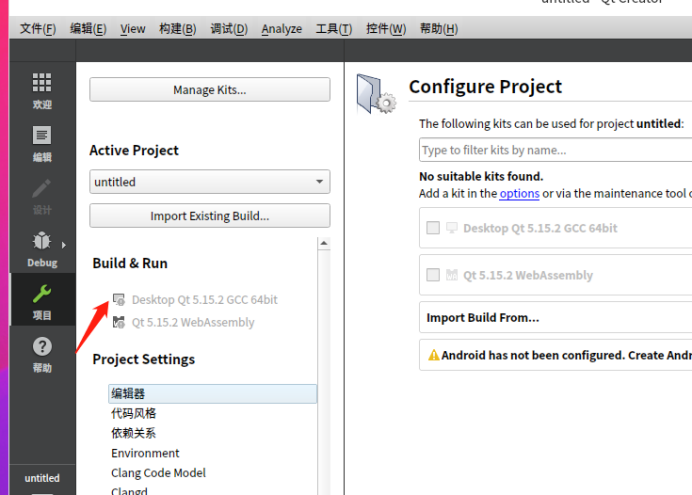692x495 pixels.
Task: Open the 工具(T) menu
Action: pyautogui.click(x=334, y=29)
